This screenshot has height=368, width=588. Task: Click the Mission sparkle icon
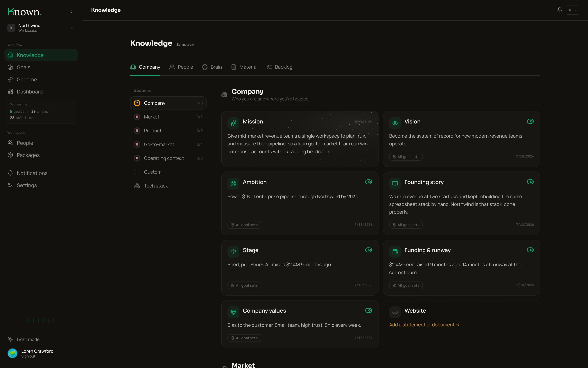pos(233,123)
